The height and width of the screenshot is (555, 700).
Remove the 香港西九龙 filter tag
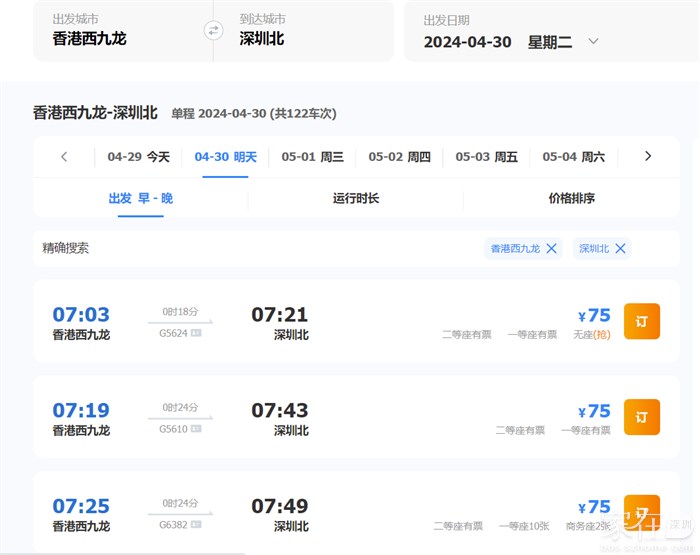point(551,248)
